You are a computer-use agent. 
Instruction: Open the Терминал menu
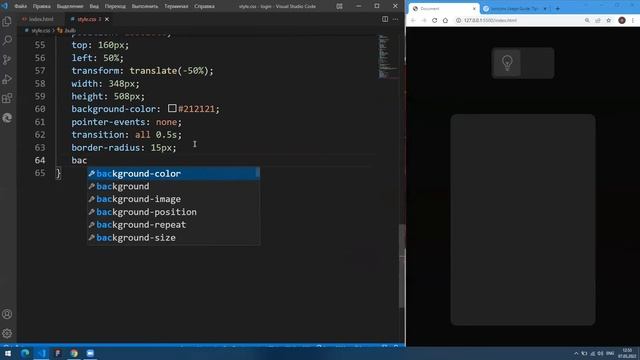176,6
